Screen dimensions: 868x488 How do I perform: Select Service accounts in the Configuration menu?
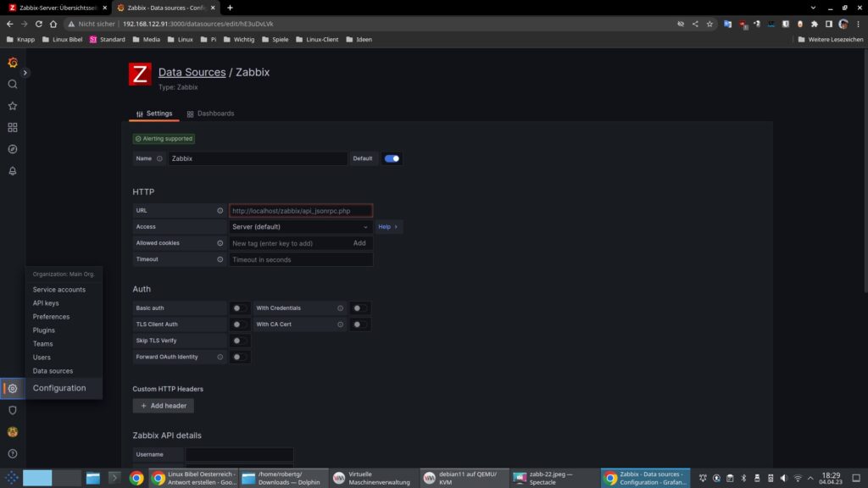click(59, 290)
